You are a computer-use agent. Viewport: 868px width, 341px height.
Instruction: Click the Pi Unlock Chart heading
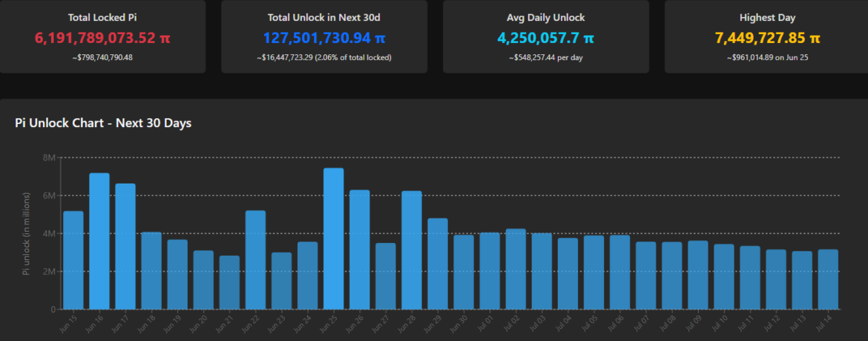pos(103,123)
